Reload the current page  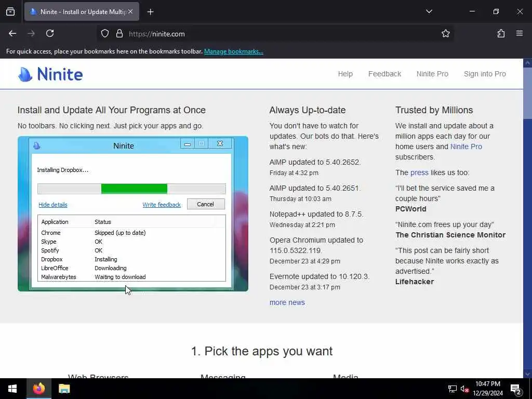[x=50, y=34]
